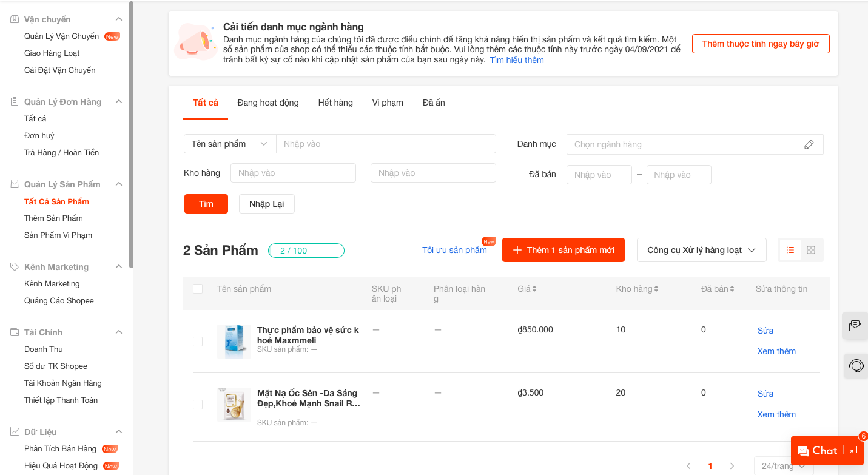Image resolution: width=868 pixels, height=475 pixels.
Task: Click Thêm 1 sản phẩm mới button
Action: click(x=564, y=250)
